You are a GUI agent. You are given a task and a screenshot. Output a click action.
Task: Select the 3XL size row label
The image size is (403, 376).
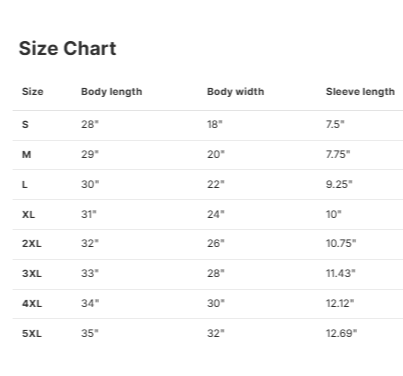[32, 274]
